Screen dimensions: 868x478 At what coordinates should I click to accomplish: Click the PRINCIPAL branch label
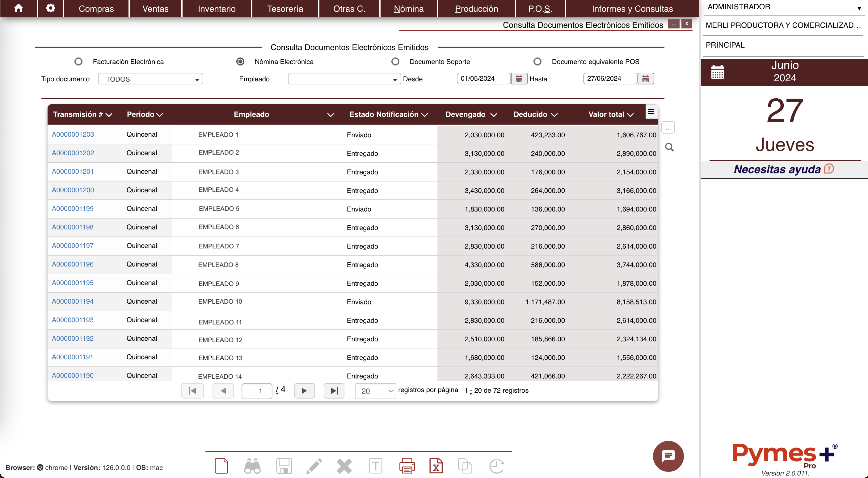click(x=725, y=45)
